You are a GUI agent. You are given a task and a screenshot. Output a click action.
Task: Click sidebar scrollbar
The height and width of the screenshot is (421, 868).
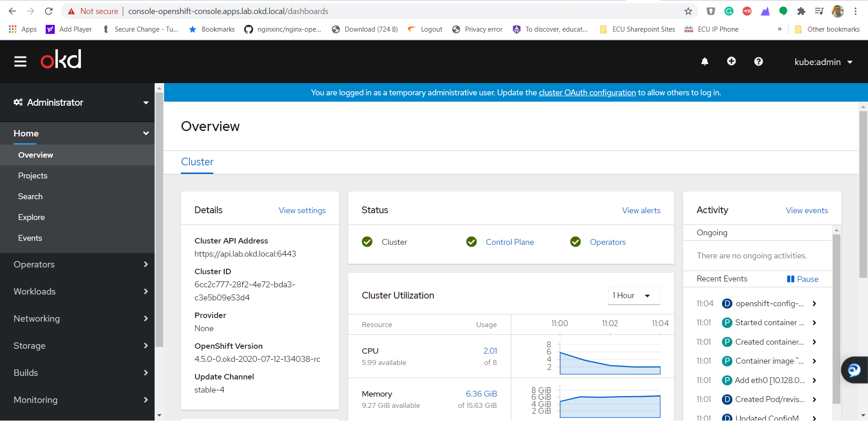click(159, 219)
